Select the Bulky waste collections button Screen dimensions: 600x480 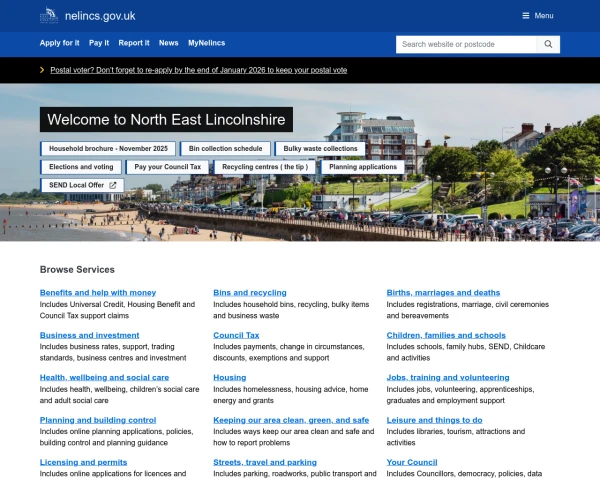[x=320, y=148]
